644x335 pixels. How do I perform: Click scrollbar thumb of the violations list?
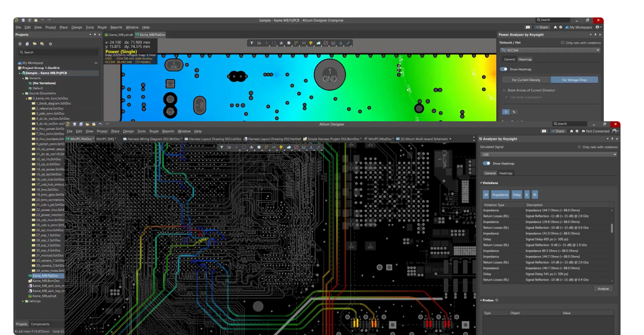click(612, 228)
